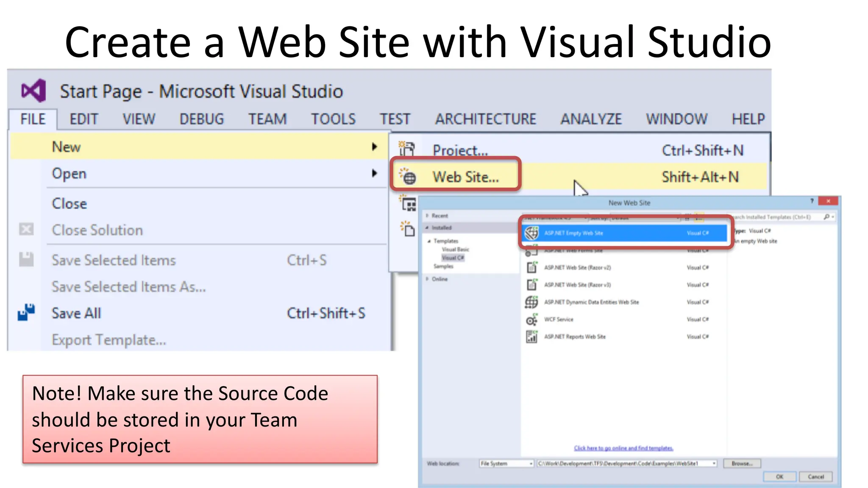Select Save All in the File menu
868x488 pixels.
tap(199, 313)
